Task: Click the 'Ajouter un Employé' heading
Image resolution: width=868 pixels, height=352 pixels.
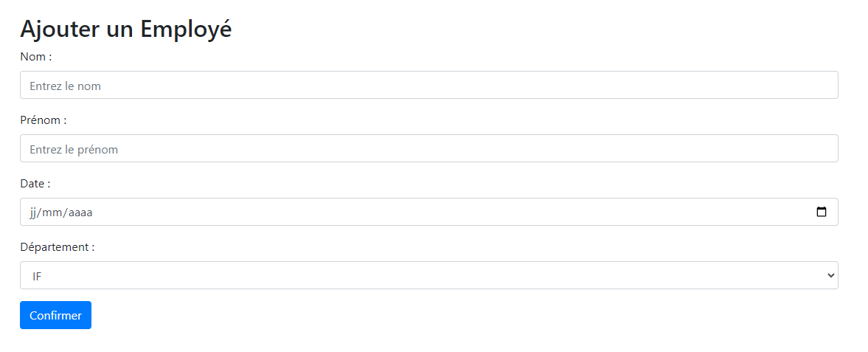Action: pos(125,29)
